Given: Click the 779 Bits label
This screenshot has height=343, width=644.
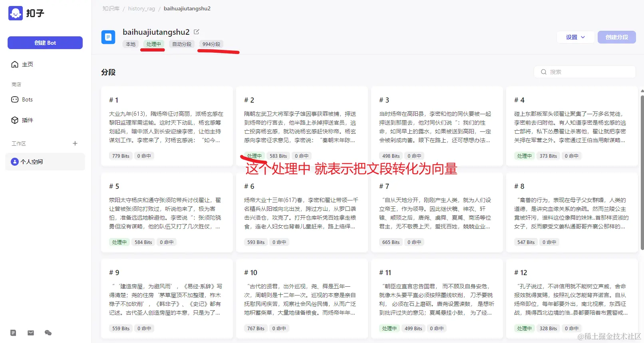Looking at the screenshot, I should pos(121,156).
